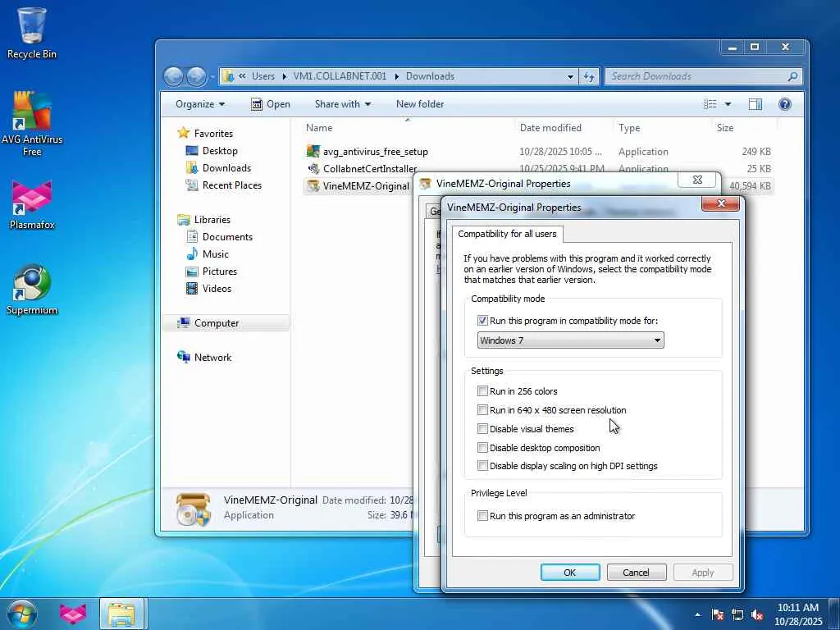Sort by Type column header
Viewport: 840px width, 630px height.
tap(629, 127)
